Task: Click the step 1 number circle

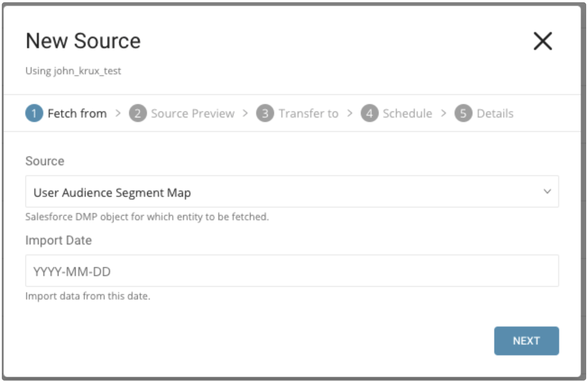Action: [x=34, y=113]
